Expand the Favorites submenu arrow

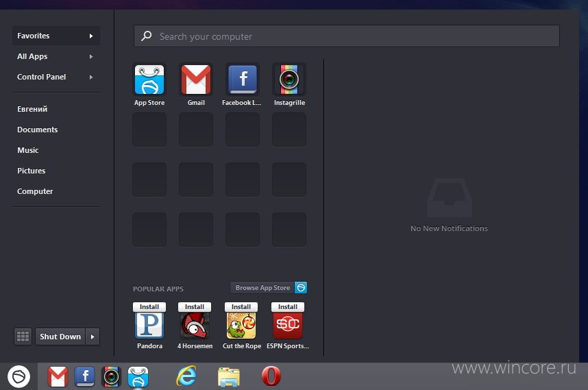91,36
